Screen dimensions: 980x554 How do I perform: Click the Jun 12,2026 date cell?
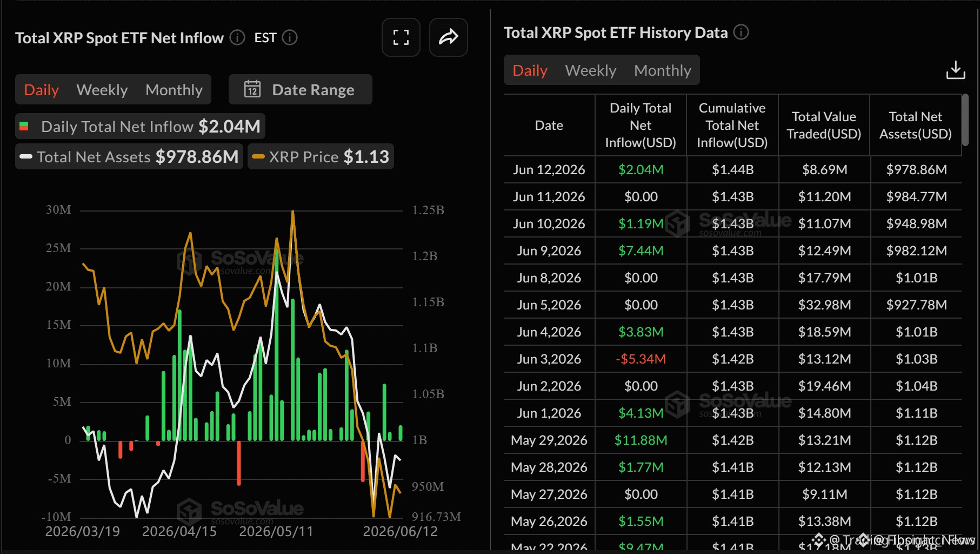click(x=549, y=170)
